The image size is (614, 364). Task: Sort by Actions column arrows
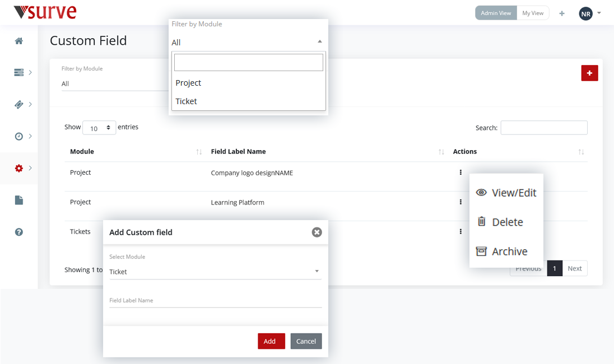(x=581, y=152)
